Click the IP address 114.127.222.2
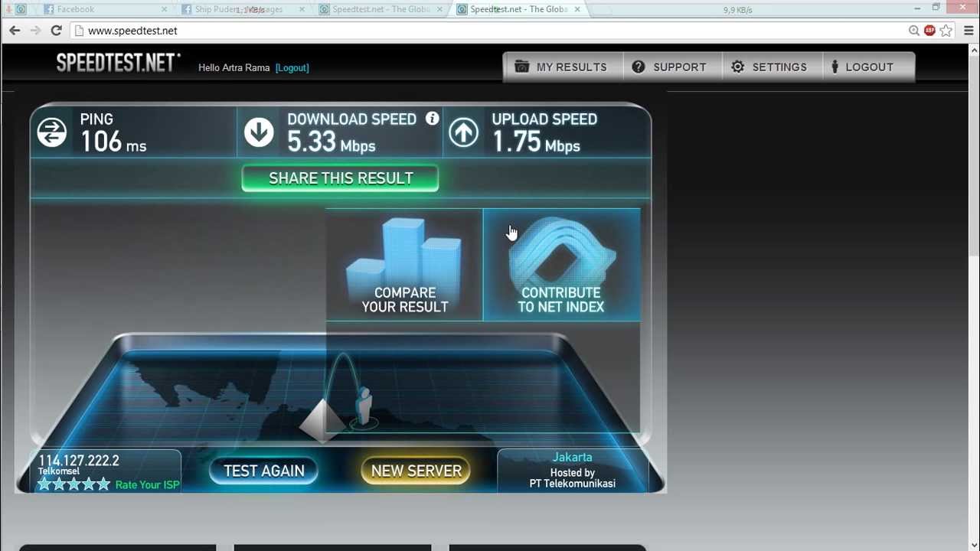The height and width of the screenshot is (551, 980). pos(79,461)
